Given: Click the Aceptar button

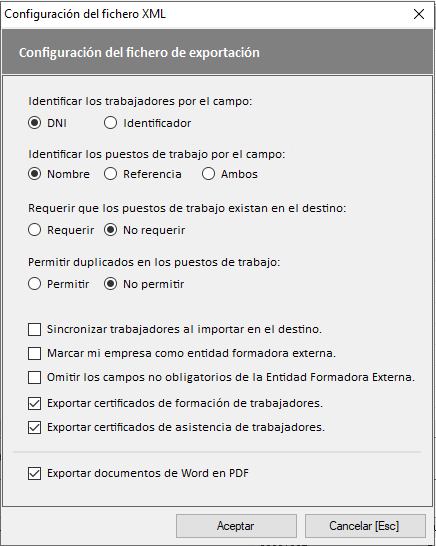Looking at the screenshot, I should 236,526.
